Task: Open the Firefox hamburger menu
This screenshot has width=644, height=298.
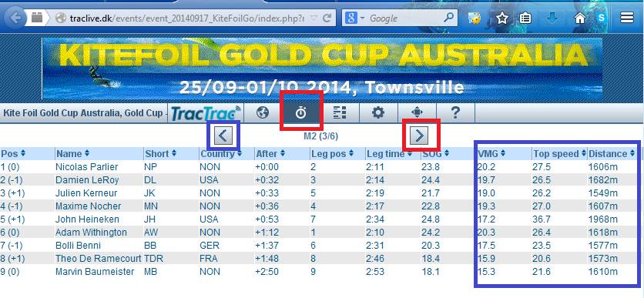Action: 627,18
